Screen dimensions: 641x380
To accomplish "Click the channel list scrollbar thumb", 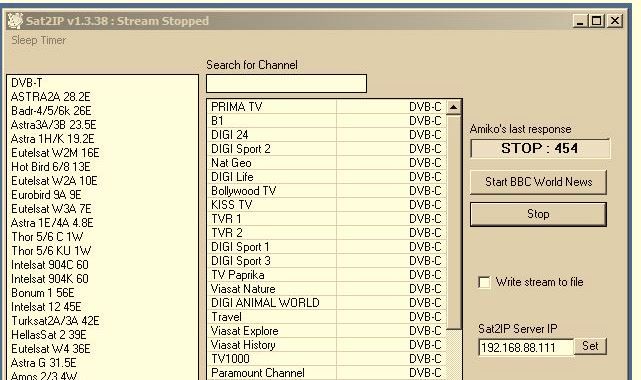I will pyautogui.click(x=453, y=222).
